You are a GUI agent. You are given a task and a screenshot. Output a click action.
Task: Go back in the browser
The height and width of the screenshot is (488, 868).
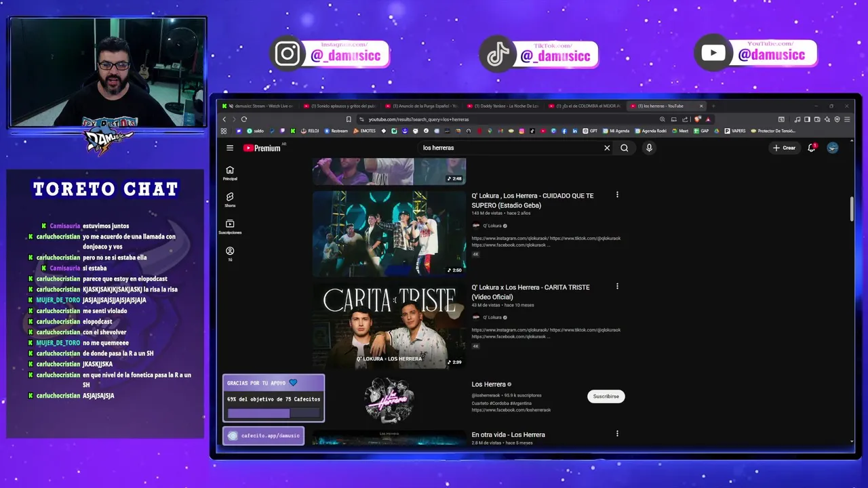coord(224,119)
